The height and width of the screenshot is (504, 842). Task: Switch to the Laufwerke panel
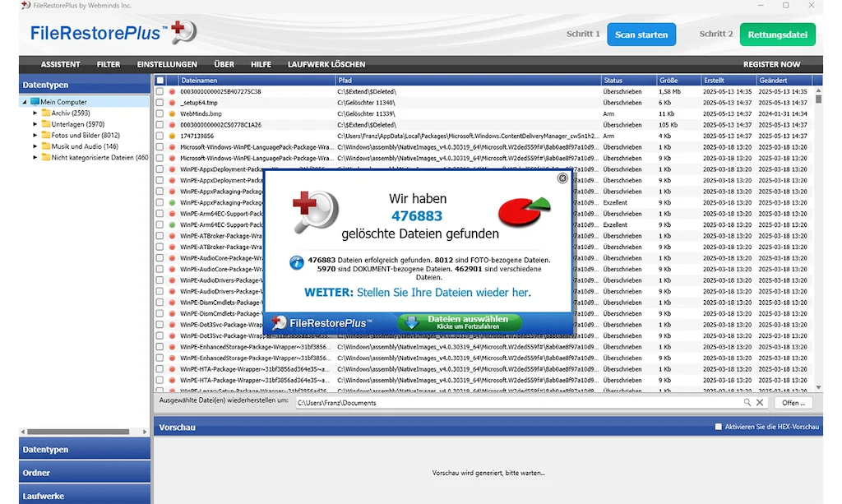tap(85, 496)
